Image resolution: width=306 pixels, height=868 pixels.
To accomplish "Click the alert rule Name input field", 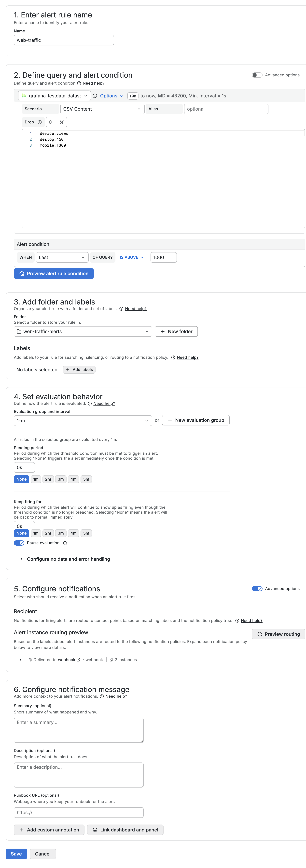I will tap(64, 40).
